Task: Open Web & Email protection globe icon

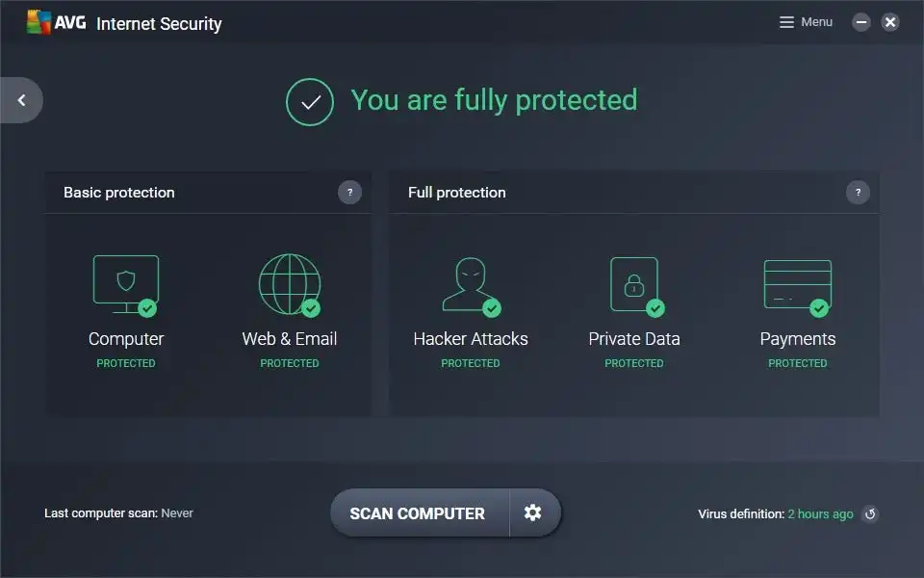Action: coord(290,282)
